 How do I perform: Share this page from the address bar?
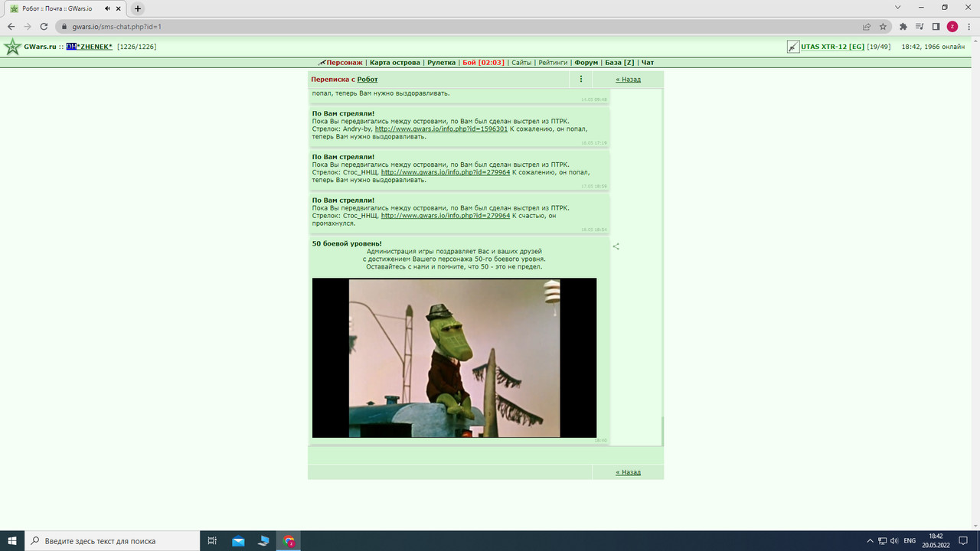coord(867,26)
